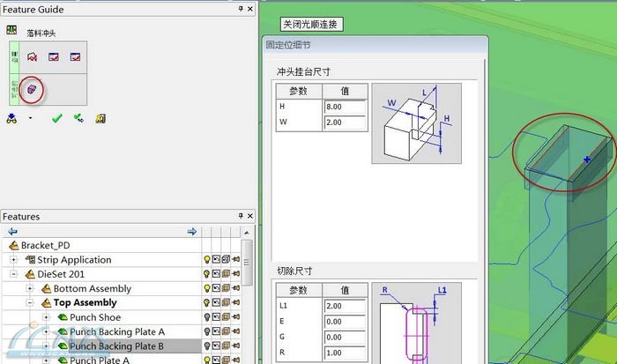This screenshot has height=364, width=617.
Task: Click the first red sketch icon in Feature Guide
Action: pos(33,57)
